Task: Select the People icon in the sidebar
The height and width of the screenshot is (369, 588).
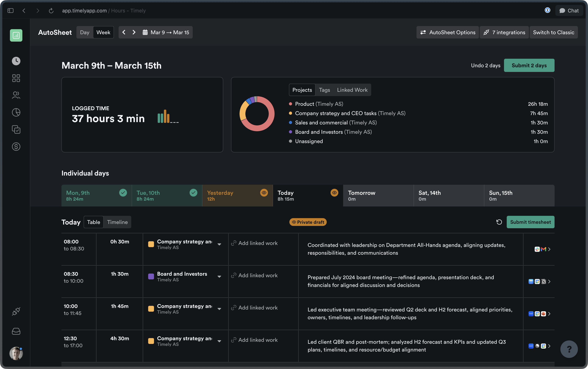Action: [16, 95]
